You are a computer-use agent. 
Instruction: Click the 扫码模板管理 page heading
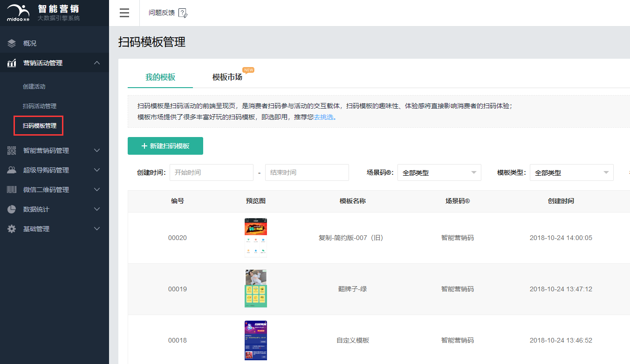click(152, 42)
